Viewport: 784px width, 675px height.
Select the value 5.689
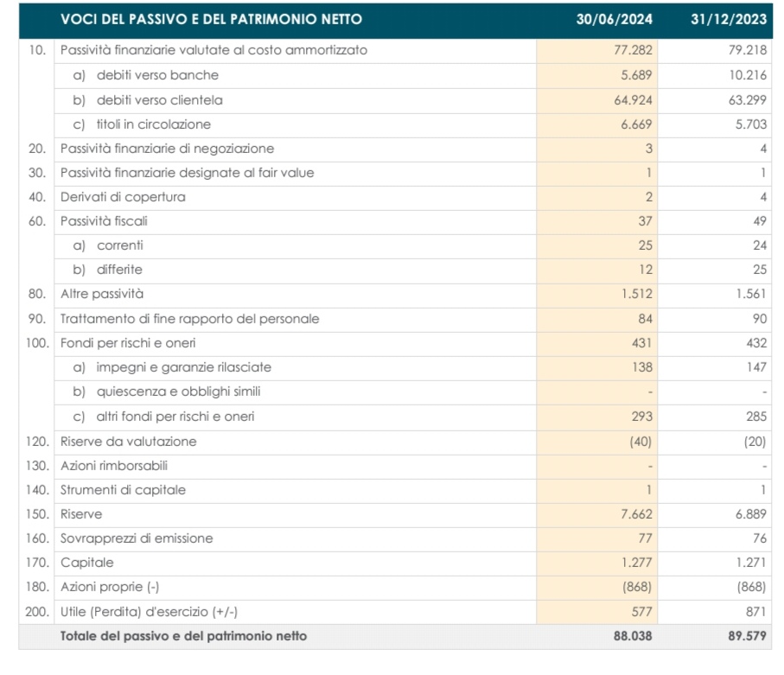(636, 75)
